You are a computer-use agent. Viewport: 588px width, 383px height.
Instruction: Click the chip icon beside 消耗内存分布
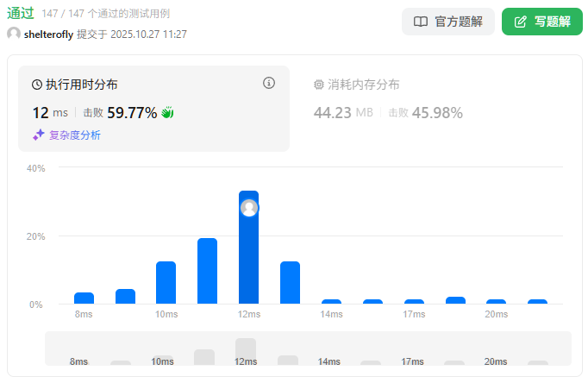coord(319,85)
